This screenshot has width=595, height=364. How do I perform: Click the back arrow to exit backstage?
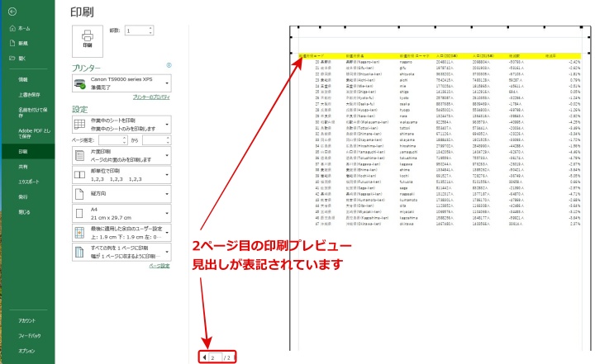tap(12, 12)
